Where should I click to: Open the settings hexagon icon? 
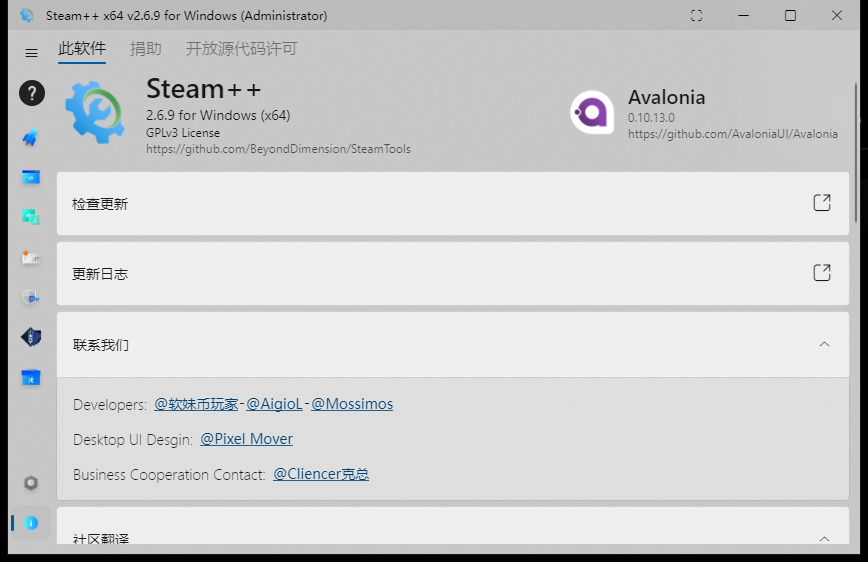pos(31,483)
